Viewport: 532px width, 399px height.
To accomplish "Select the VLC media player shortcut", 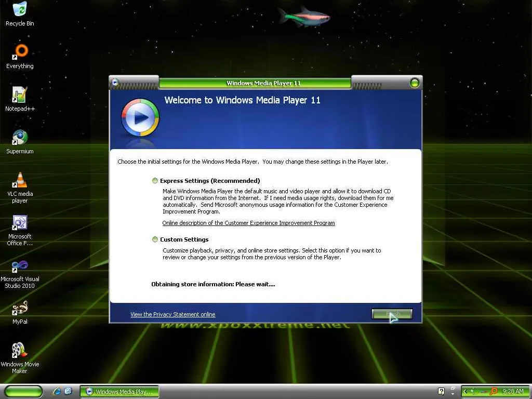I will tap(20, 187).
